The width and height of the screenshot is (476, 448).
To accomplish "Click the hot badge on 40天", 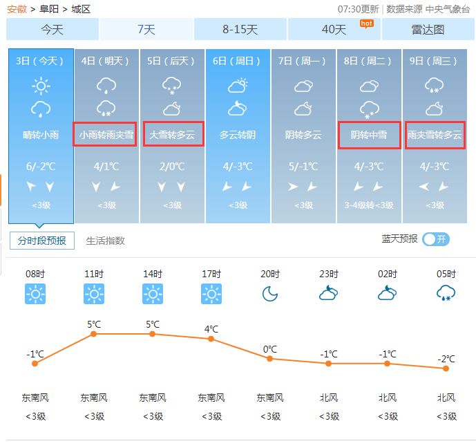I will click(366, 24).
